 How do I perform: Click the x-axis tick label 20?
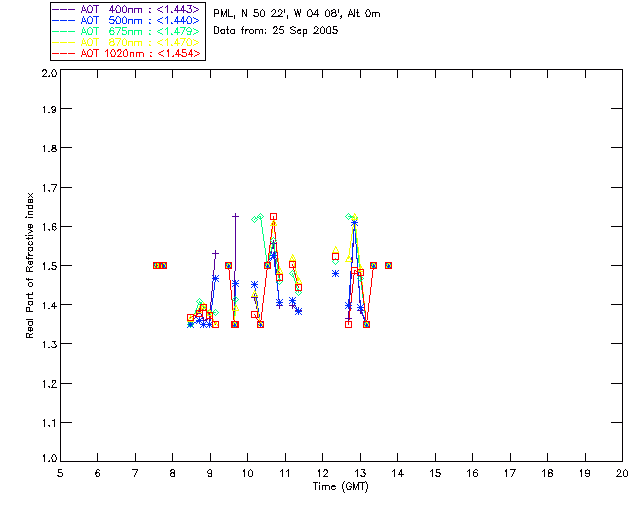(622, 473)
